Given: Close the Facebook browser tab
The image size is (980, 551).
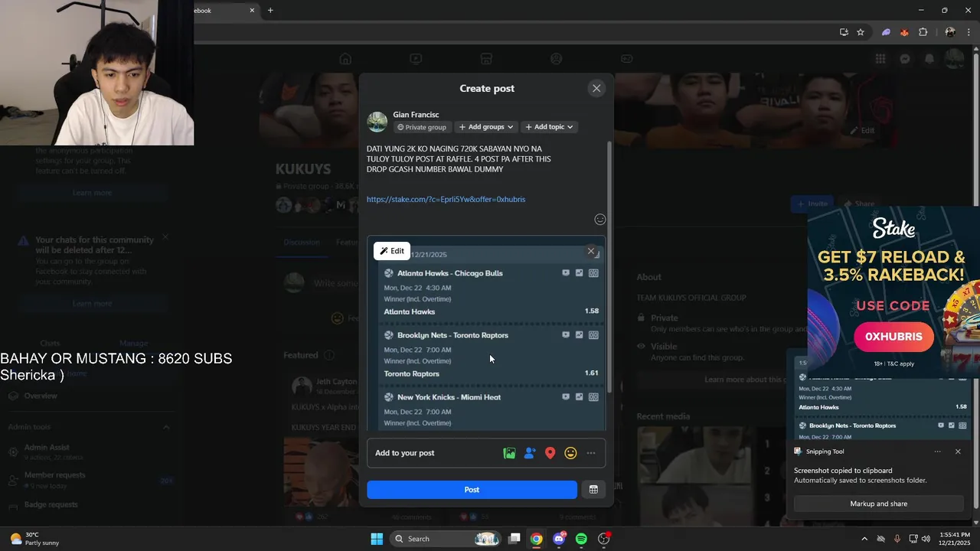Looking at the screenshot, I should pos(252,10).
